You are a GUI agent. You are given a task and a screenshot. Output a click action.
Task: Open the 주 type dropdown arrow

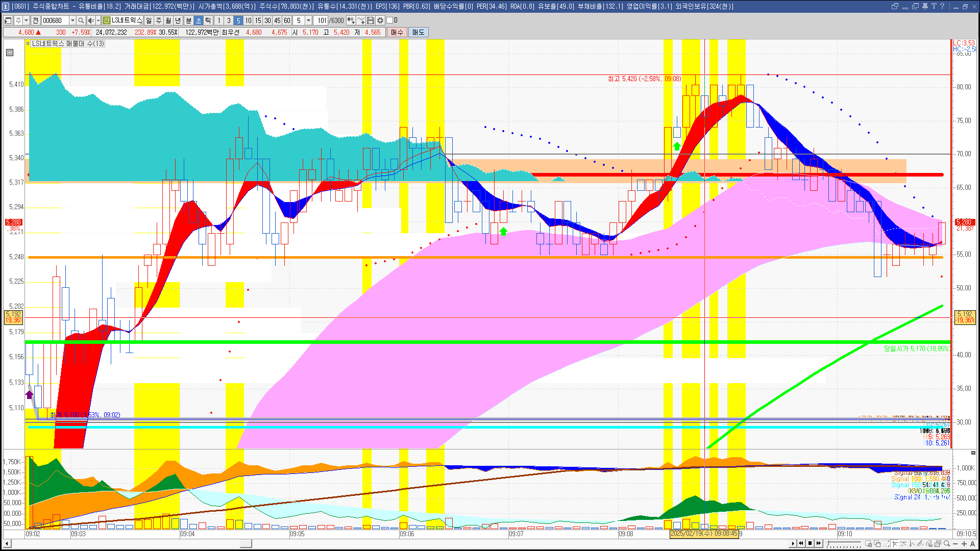tap(26, 20)
